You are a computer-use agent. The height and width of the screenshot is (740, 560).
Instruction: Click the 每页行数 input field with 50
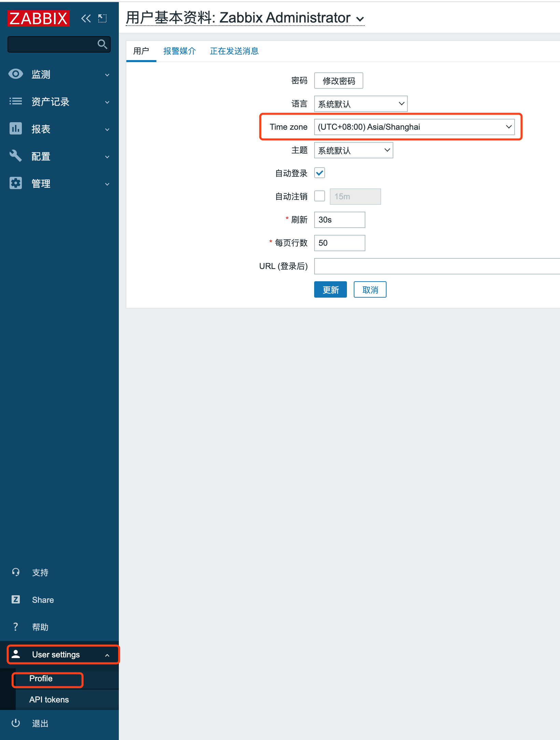pyautogui.click(x=339, y=243)
